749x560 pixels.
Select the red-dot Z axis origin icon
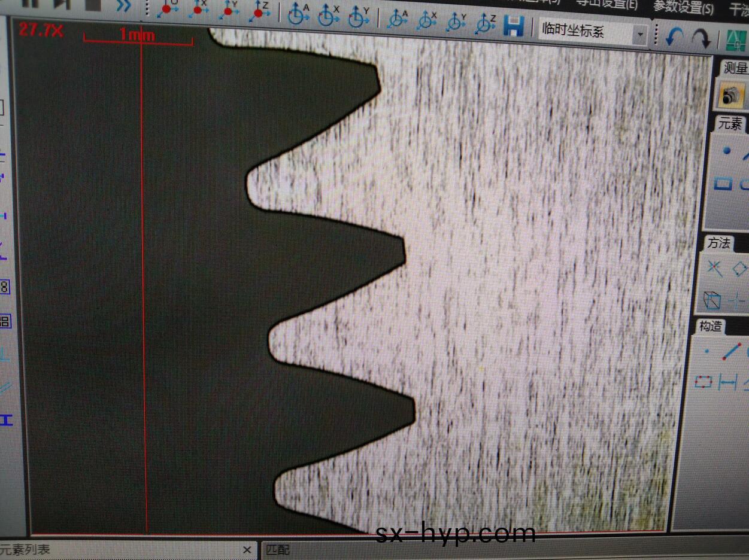pyautogui.click(x=260, y=11)
